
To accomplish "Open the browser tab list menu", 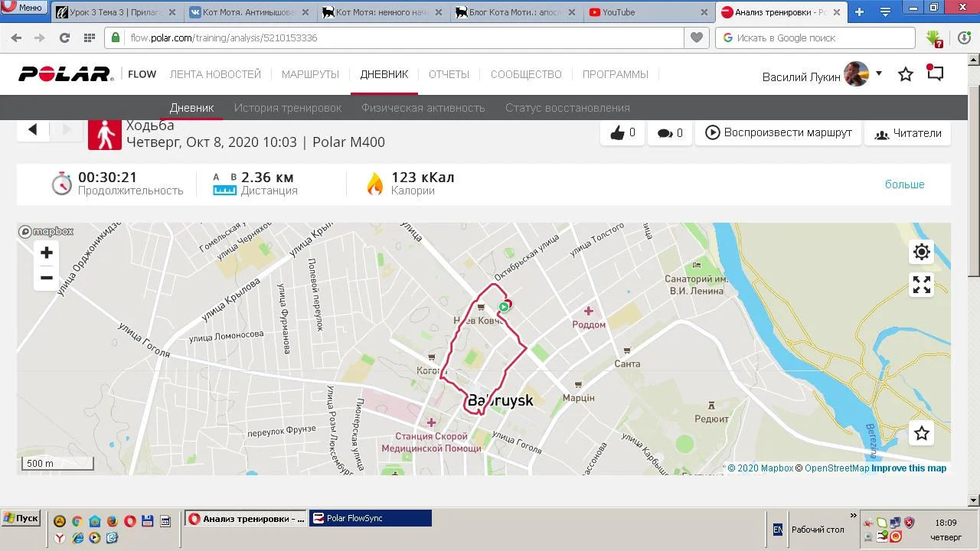I will tap(885, 12).
